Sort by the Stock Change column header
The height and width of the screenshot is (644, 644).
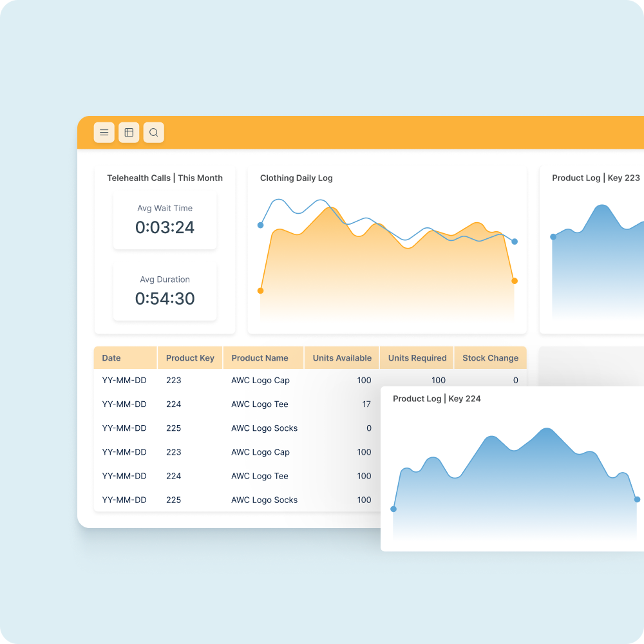(490, 357)
